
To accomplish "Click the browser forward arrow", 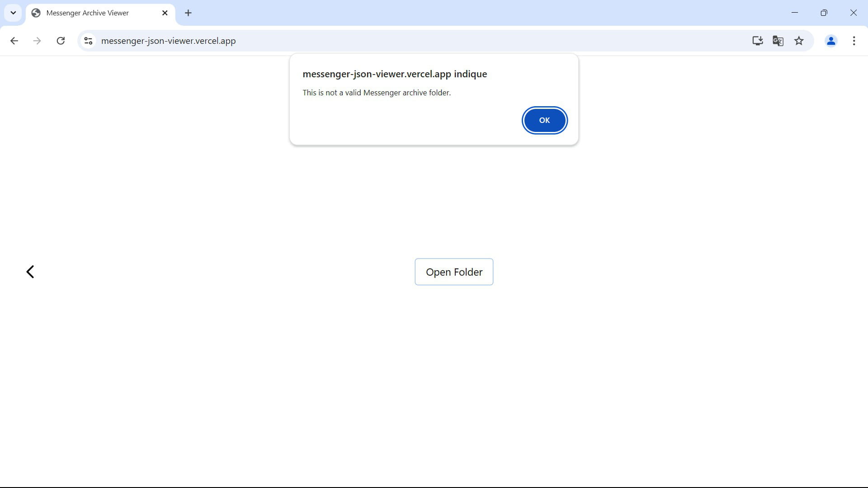I will tap(37, 41).
